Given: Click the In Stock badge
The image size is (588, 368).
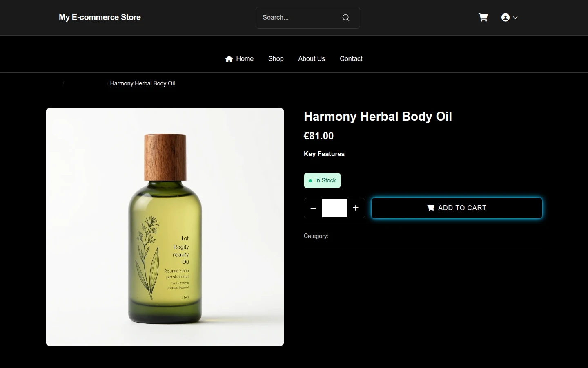Looking at the screenshot, I should (x=322, y=181).
